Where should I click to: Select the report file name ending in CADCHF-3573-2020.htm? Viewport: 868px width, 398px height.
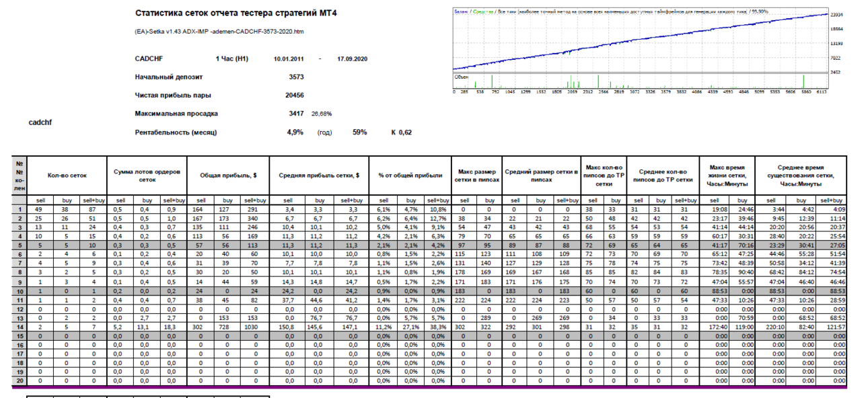[220, 32]
